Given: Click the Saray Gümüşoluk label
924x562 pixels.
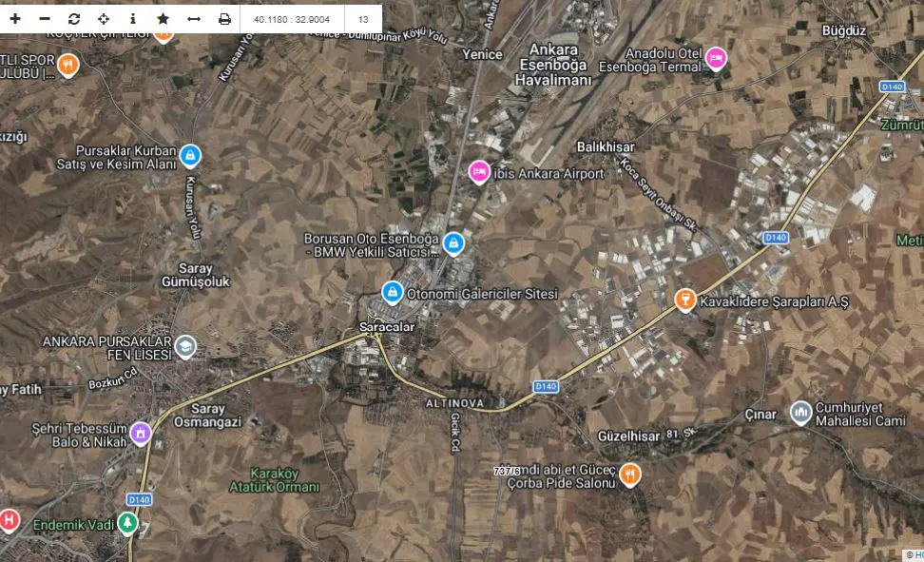Looking at the screenshot, I should pos(196,276).
